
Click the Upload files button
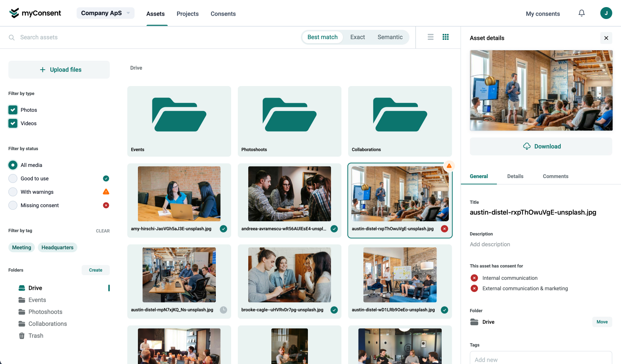coord(59,70)
